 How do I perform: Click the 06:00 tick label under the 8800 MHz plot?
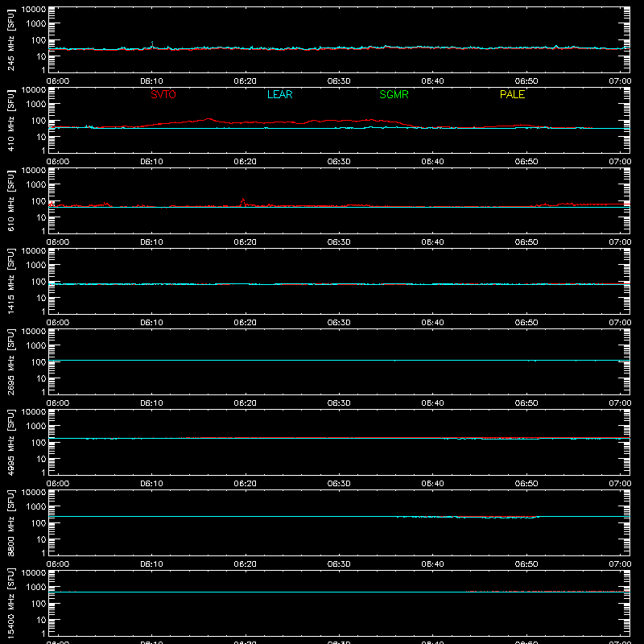coord(58,564)
